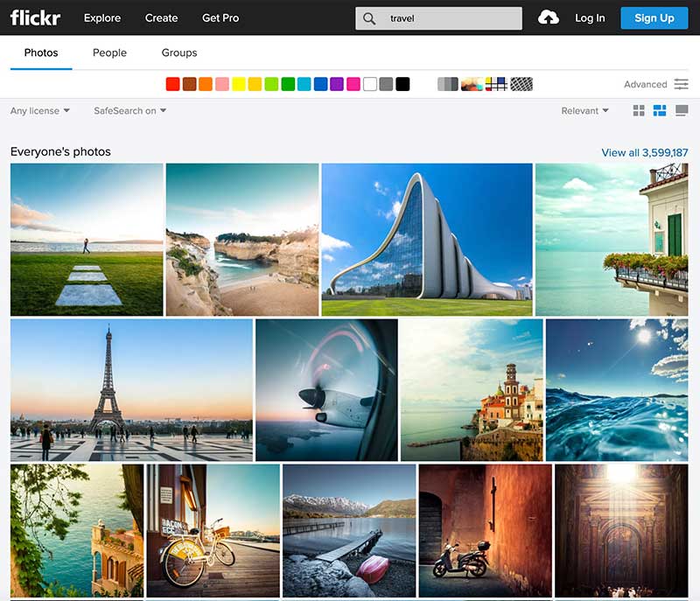Open the SafeSearch dropdown
700x601 pixels.
tap(129, 111)
